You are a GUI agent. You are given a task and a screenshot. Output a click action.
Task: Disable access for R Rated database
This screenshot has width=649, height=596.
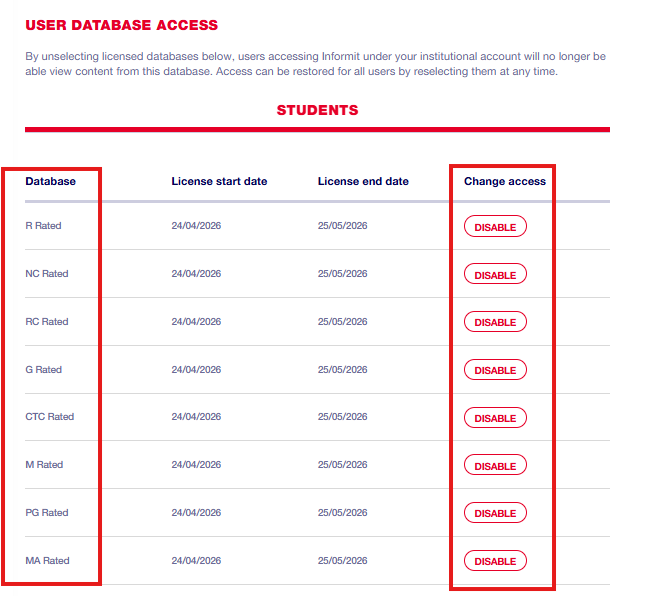pyautogui.click(x=495, y=227)
